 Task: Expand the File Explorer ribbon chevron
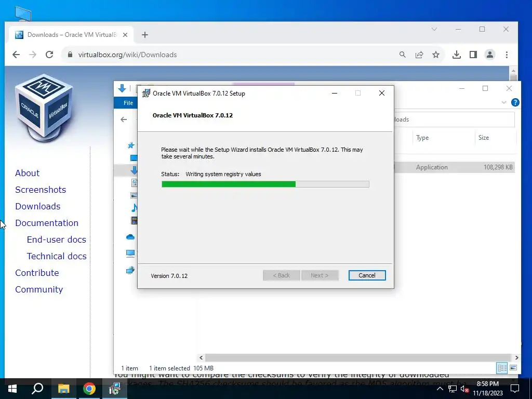click(x=504, y=102)
